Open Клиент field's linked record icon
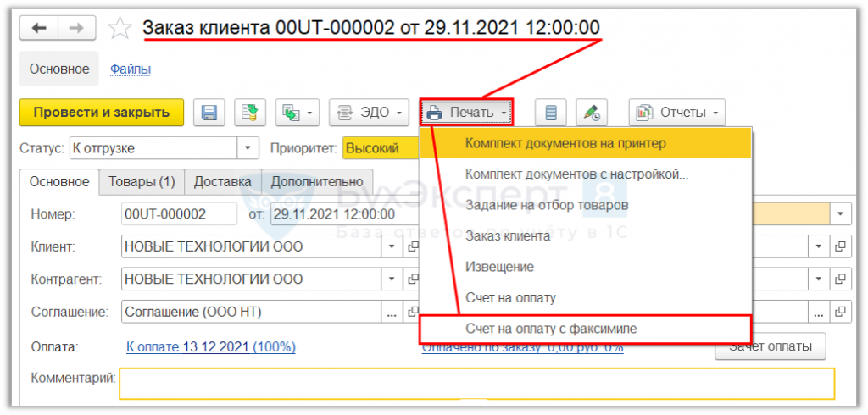Image resolution: width=868 pixels, height=415 pixels. (x=413, y=246)
